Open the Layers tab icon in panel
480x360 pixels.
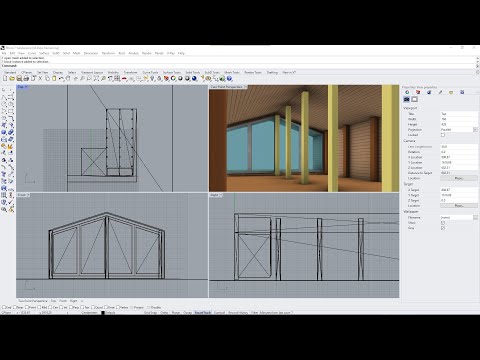click(x=418, y=92)
